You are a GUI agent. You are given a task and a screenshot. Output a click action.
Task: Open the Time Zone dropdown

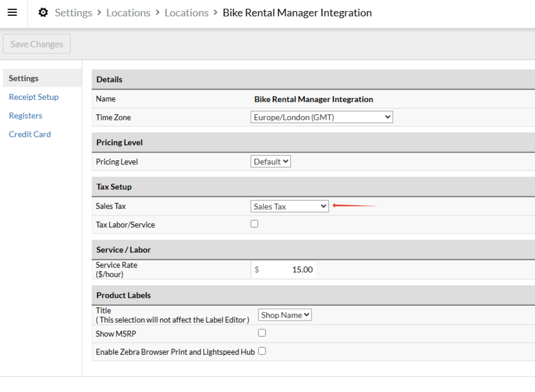pyautogui.click(x=321, y=117)
